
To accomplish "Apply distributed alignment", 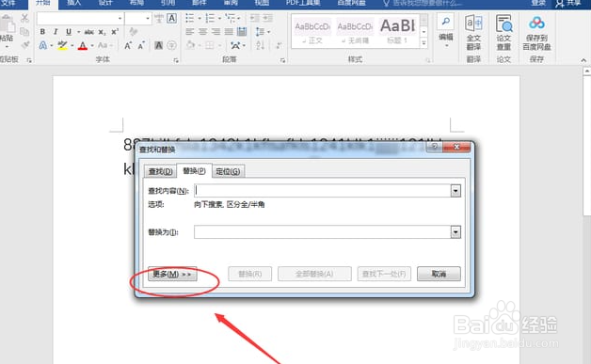I will pyautogui.click(x=242, y=32).
